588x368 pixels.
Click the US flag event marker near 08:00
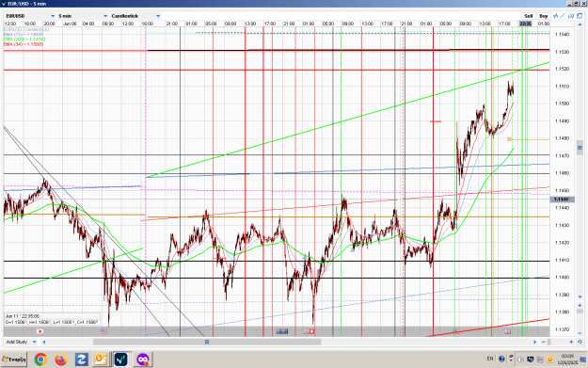point(103,331)
